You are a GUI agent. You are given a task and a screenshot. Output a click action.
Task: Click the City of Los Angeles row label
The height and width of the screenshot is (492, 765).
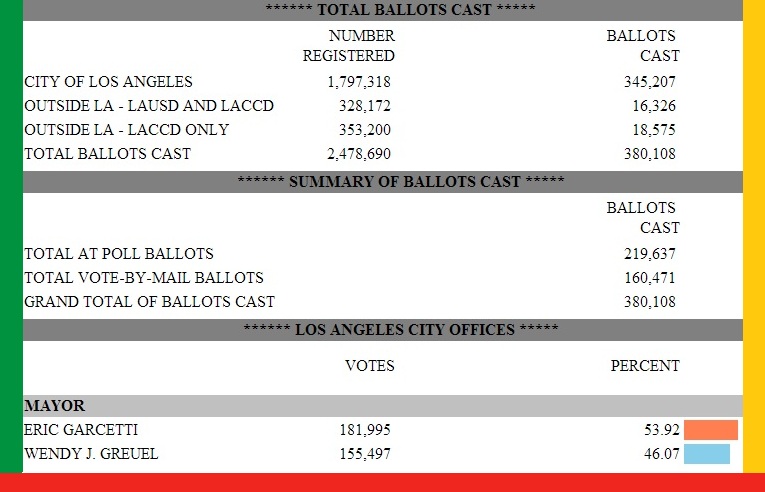click(108, 82)
